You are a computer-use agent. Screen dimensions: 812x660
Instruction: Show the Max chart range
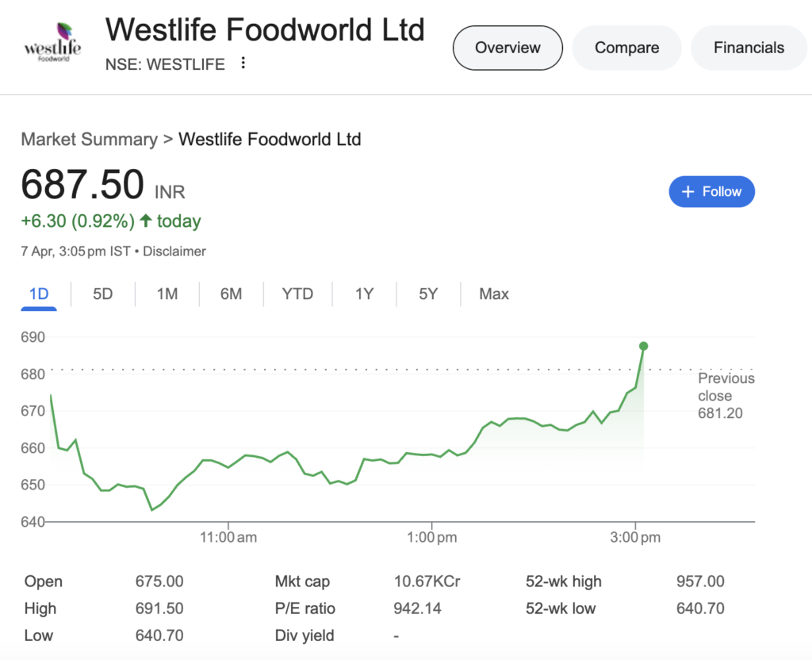pos(494,294)
